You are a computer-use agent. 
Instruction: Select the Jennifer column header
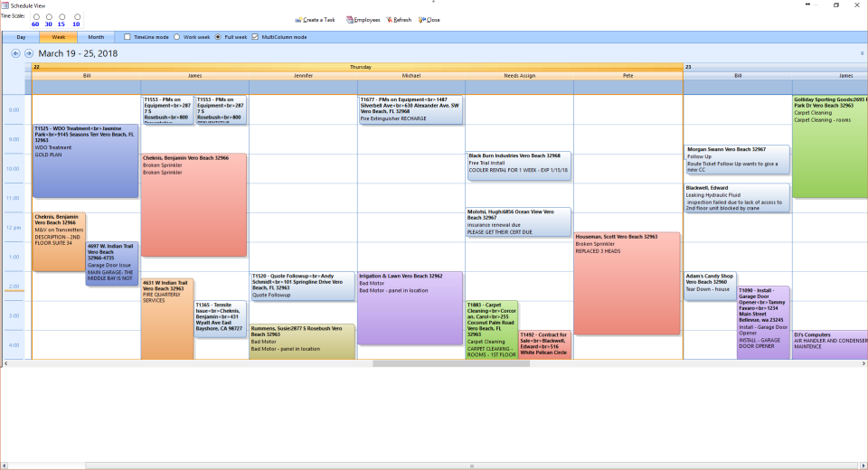tap(303, 76)
